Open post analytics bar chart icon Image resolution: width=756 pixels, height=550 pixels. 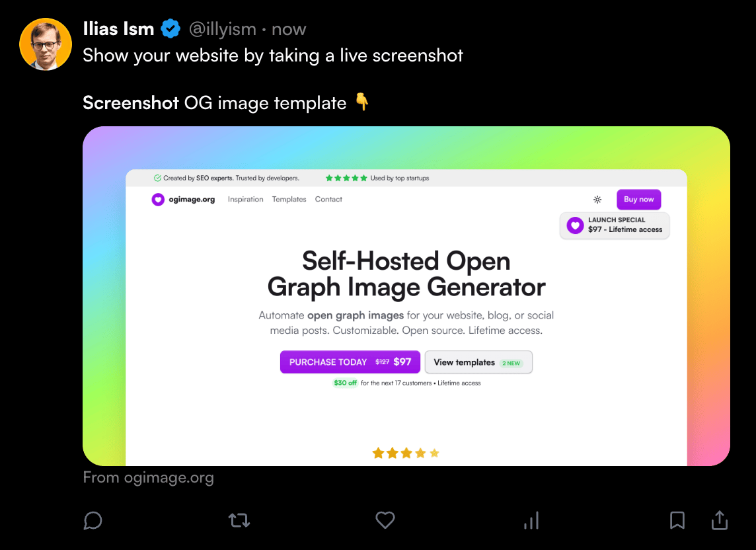pyautogui.click(x=531, y=521)
